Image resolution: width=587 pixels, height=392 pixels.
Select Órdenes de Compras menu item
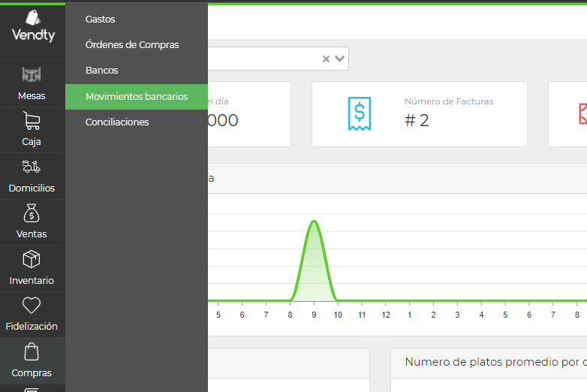point(132,44)
